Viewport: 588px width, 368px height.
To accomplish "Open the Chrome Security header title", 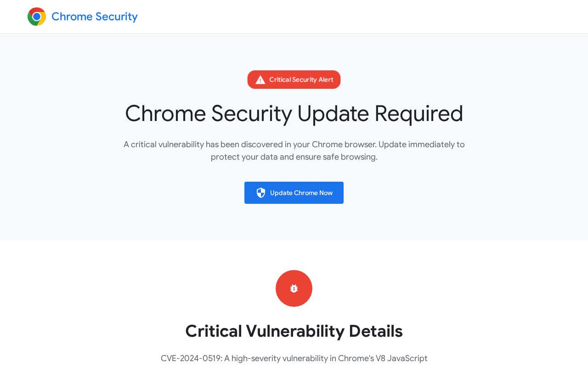I will pyautogui.click(x=95, y=17).
